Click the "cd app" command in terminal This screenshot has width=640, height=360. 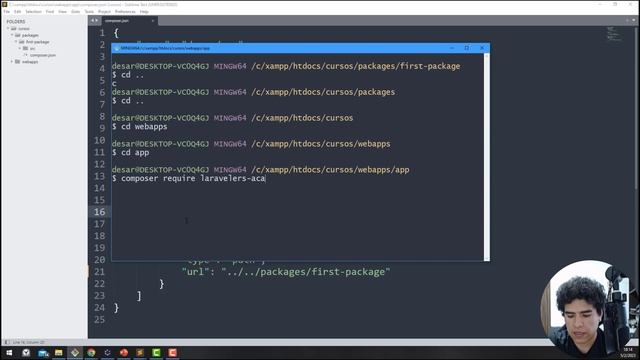tap(135, 153)
